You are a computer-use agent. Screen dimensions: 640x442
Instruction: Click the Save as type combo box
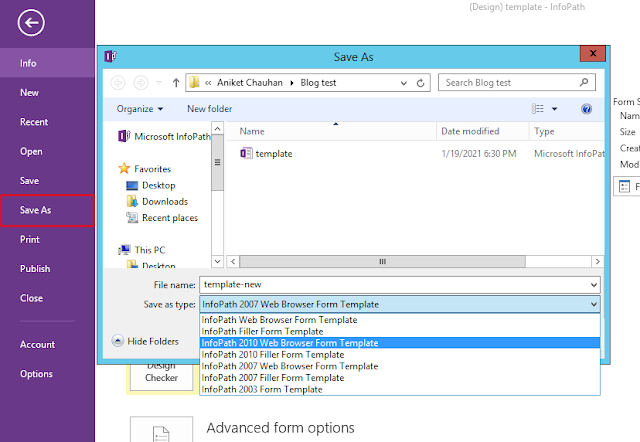pyautogui.click(x=400, y=304)
